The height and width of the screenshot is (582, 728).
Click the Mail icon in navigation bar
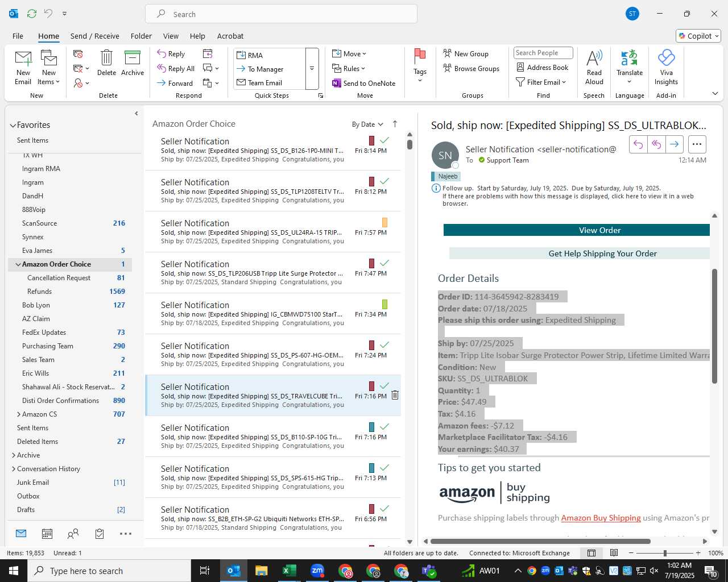pyautogui.click(x=21, y=533)
